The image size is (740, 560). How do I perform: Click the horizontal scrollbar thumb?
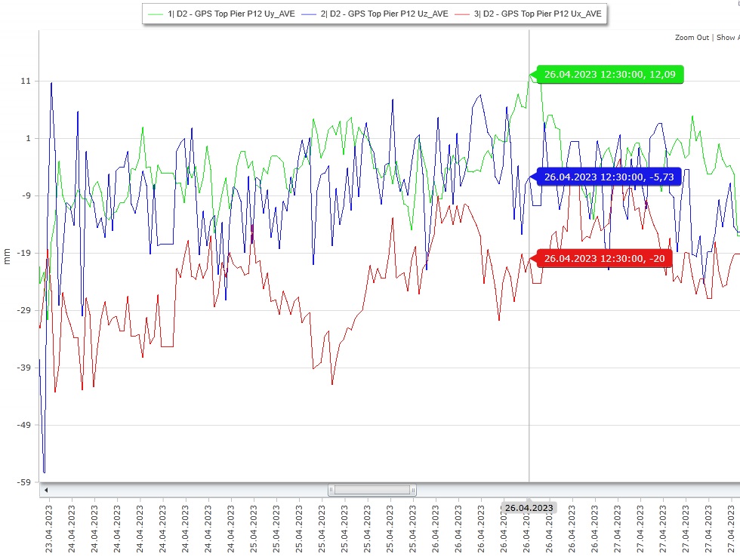[372, 490]
